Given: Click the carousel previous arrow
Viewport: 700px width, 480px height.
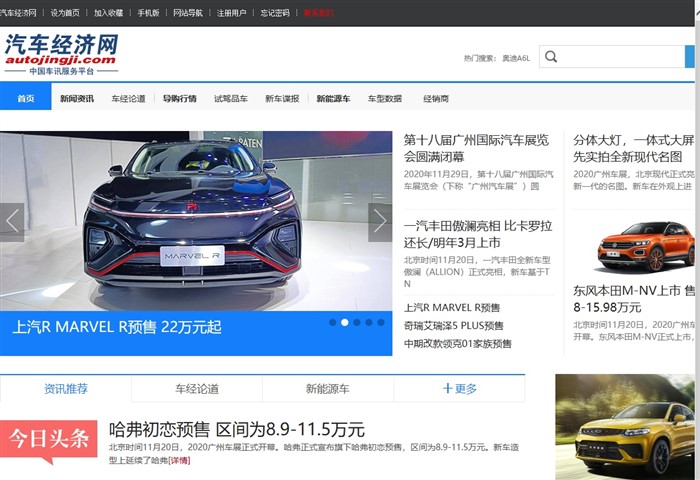Looking at the screenshot, I should (12, 222).
